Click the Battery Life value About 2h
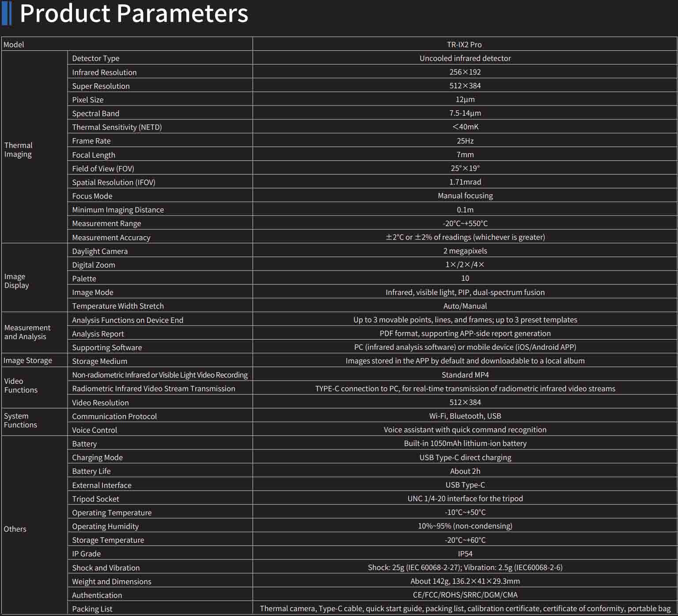The image size is (678, 616). tap(465, 471)
